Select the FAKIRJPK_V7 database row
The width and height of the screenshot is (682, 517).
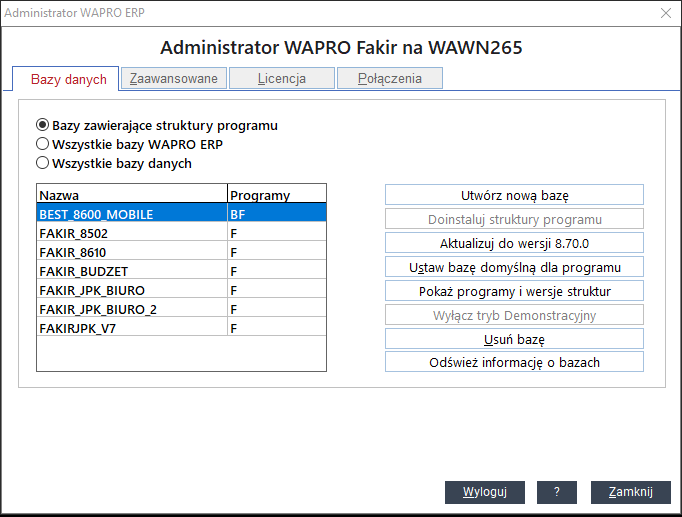181,328
